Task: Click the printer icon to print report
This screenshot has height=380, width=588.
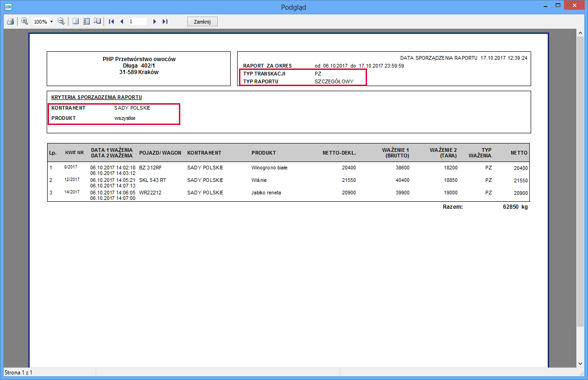Action: (10, 21)
